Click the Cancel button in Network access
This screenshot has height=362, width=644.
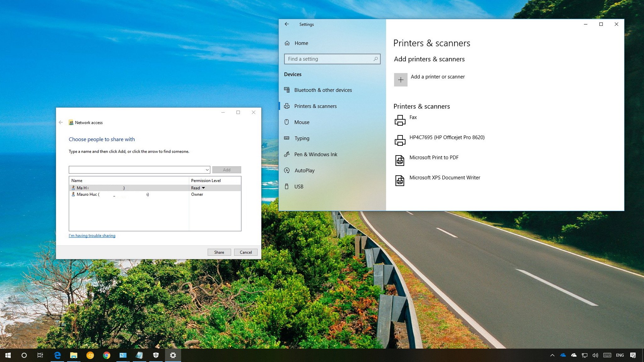(x=246, y=252)
